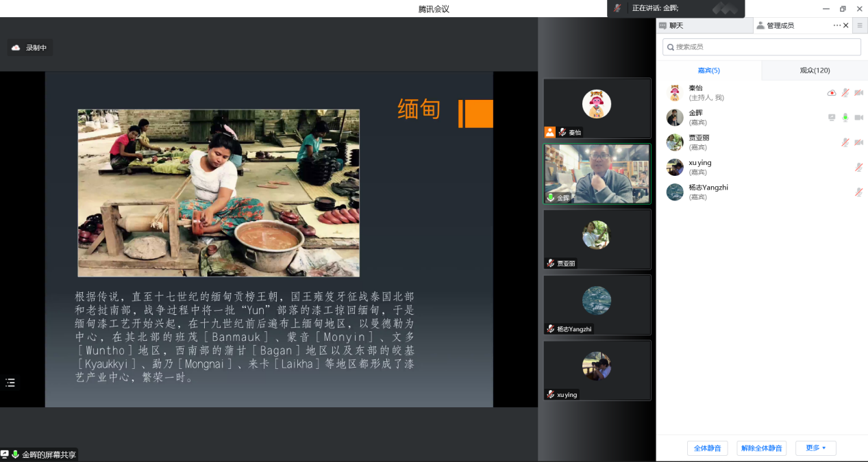
Task: Click the 解除全体静音 button
Action: (x=761, y=448)
